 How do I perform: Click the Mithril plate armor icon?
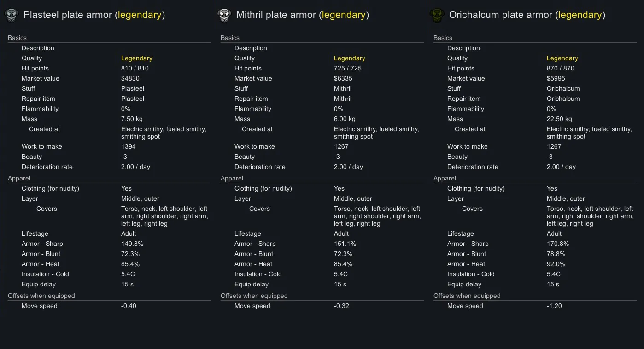coord(224,15)
